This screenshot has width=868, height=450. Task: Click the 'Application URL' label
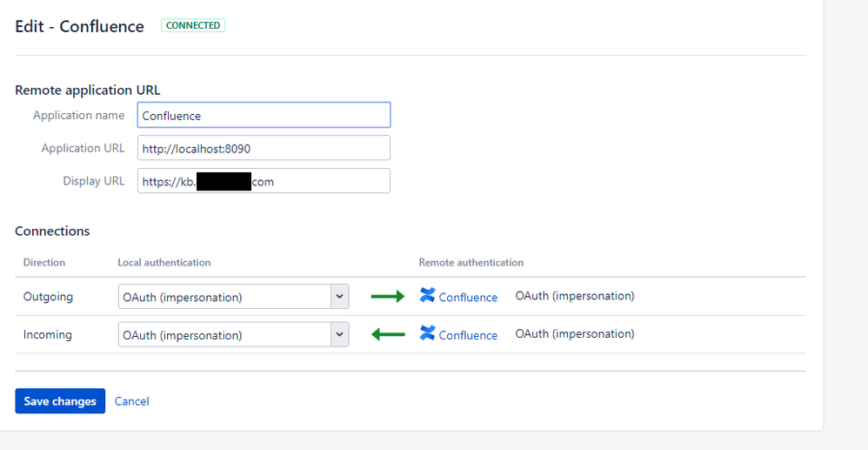[83, 148]
